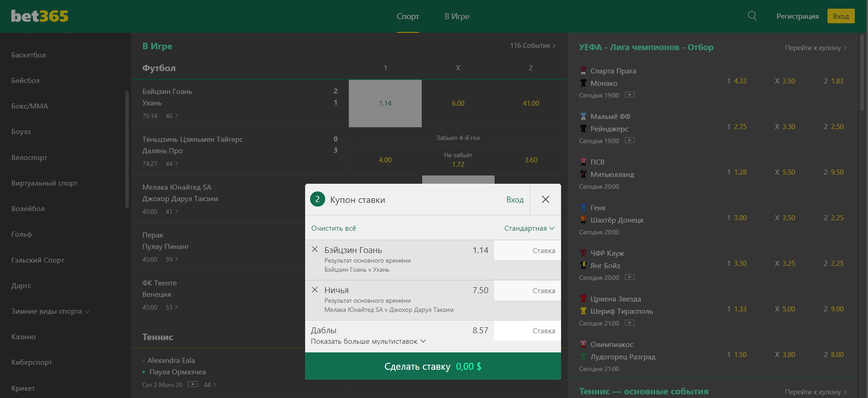Image resolution: width=868 pixels, height=398 pixels.
Task: Expand the 53 markets for ФК Твенте match
Action: (172, 307)
